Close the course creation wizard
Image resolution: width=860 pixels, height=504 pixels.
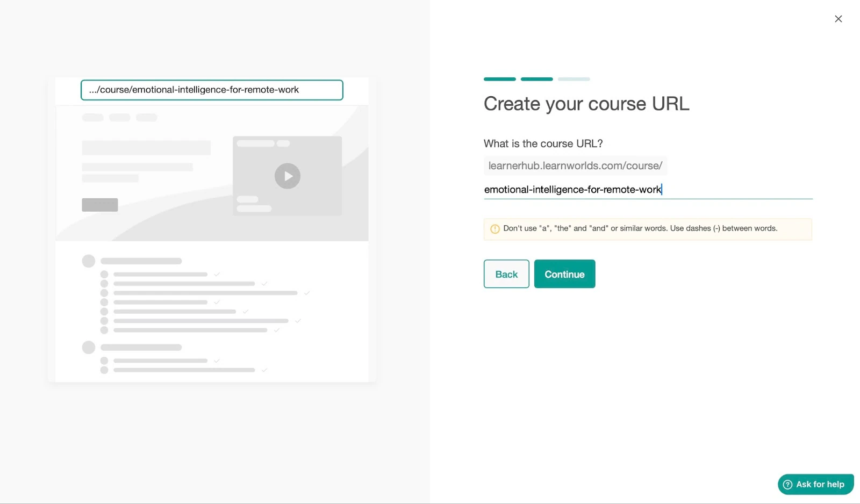838,19
